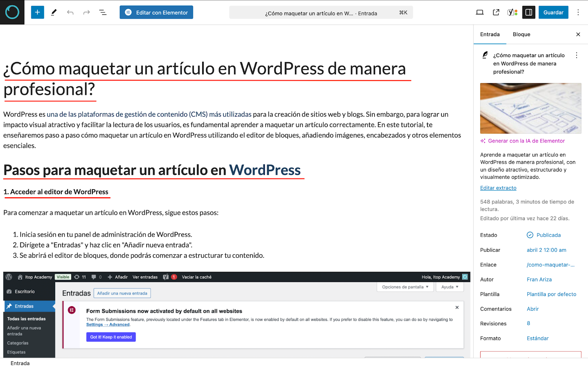588x368 pixels.
Task: Click list item Dirígete a "Entradas"
Action: [106, 245]
